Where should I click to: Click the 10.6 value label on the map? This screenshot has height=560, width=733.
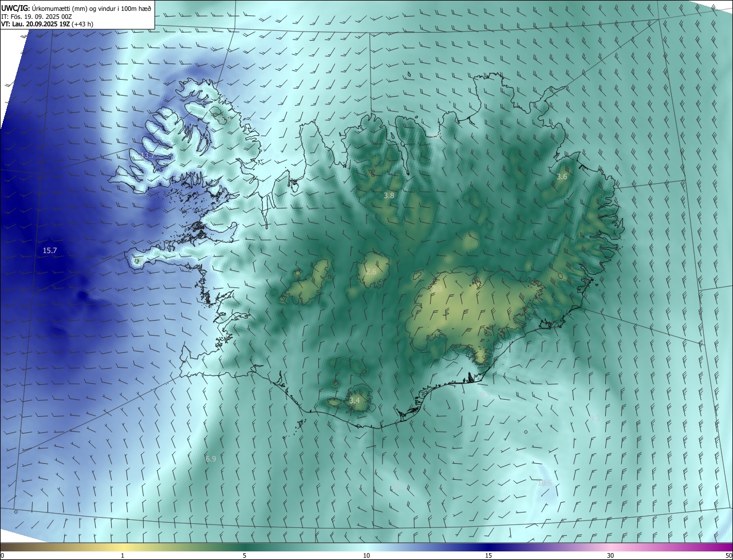pos(545,483)
